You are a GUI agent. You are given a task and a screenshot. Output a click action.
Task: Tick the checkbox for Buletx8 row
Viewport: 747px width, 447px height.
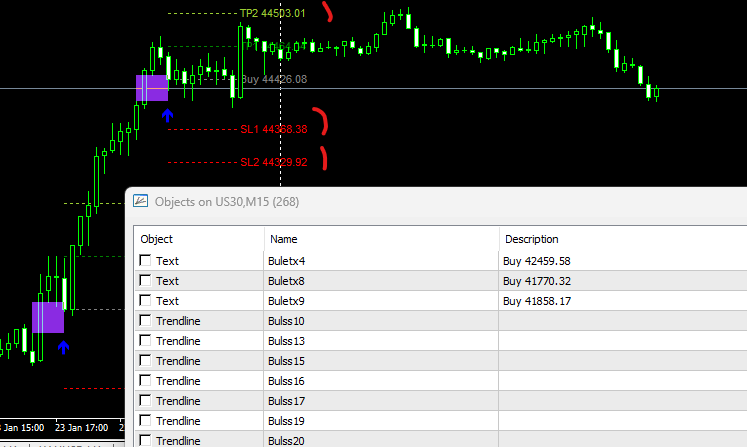coord(145,280)
